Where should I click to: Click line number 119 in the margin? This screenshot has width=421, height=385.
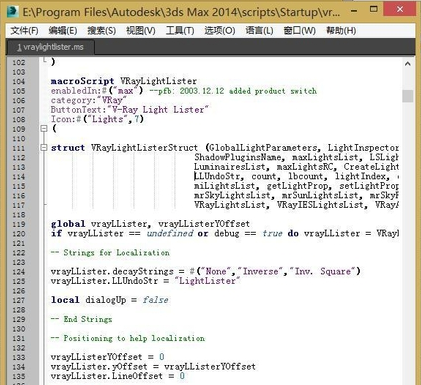tap(19, 224)
